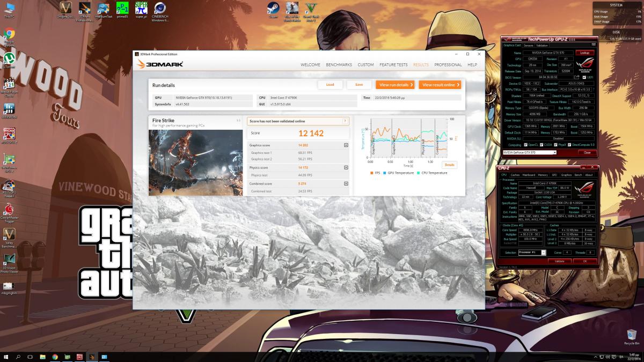This screenshot has height=362, width=644.
Task: Click Load button in Run details
Action: pyautogui.click(x=330, y=85)
